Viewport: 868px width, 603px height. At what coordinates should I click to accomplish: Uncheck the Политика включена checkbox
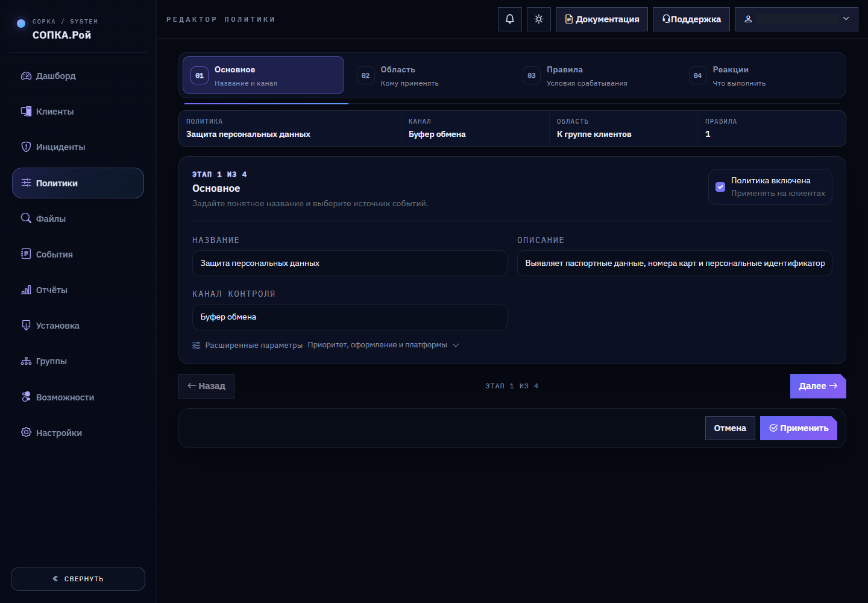[720, 187]
